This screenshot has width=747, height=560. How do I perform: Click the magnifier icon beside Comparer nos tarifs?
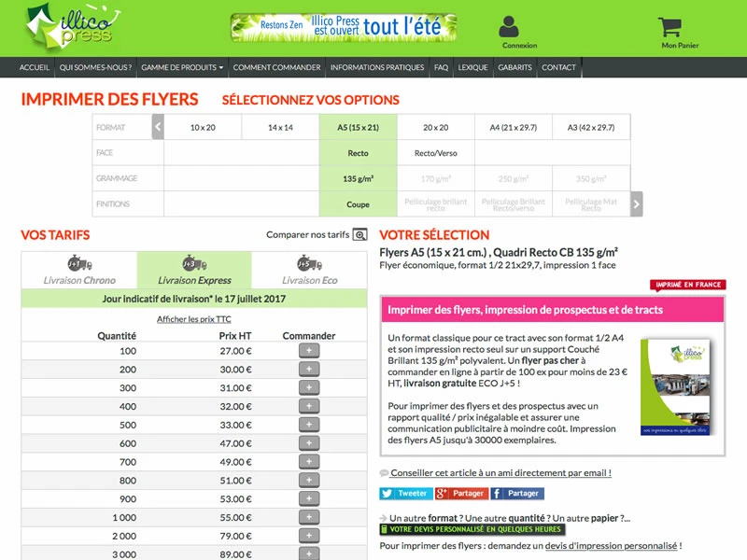click(x=360, y=235)
